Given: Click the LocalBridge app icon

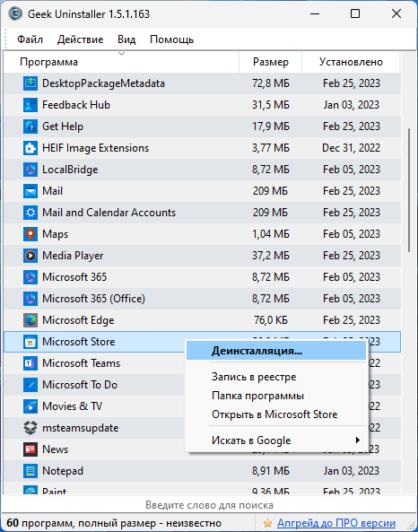Looking at the screenshot, I should pyautogui.click(x=30, y=170).
